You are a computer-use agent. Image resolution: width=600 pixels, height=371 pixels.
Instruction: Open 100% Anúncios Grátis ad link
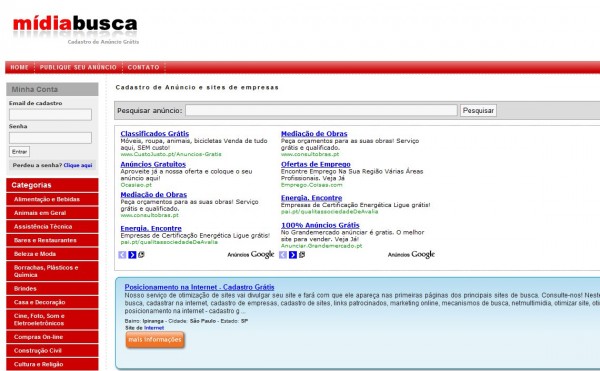coord(320,225)
